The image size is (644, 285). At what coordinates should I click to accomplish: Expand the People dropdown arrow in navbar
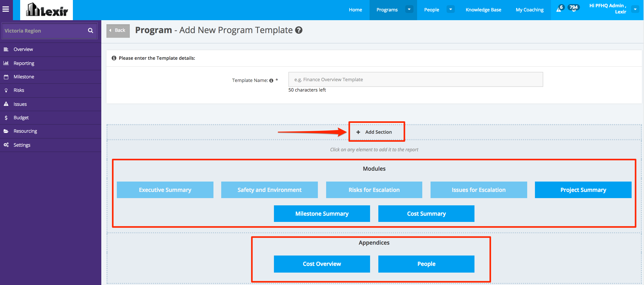[x=450, y=10]
